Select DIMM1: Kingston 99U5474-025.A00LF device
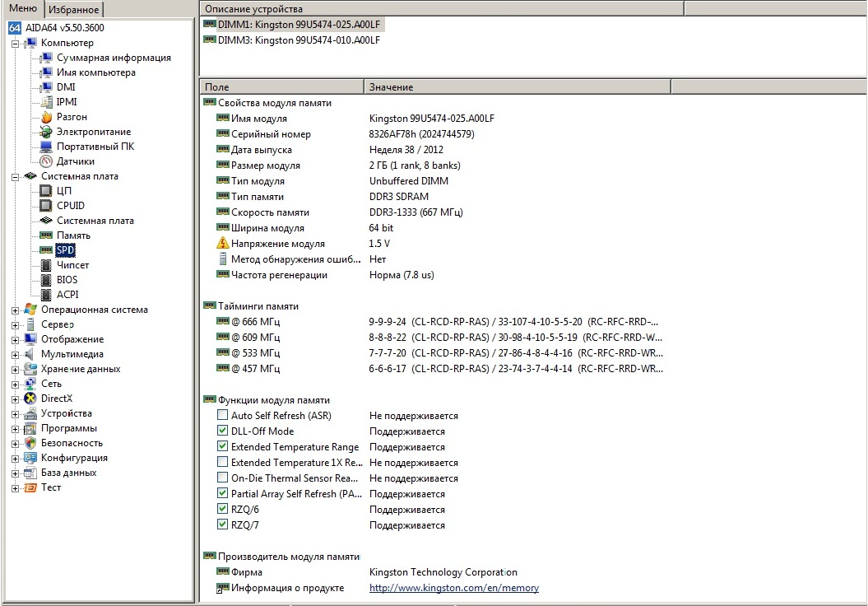The image size is (868, 606). tap(292, 25)
